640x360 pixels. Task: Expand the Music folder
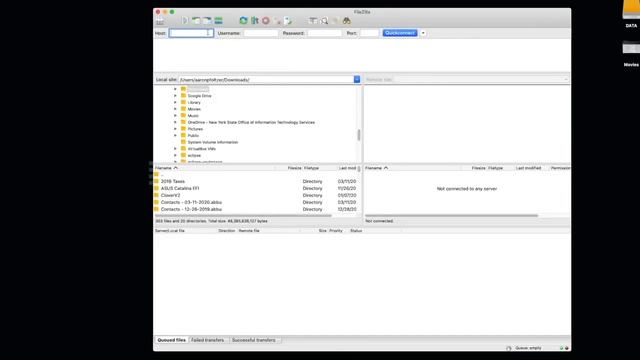click(x=176, y=116)
